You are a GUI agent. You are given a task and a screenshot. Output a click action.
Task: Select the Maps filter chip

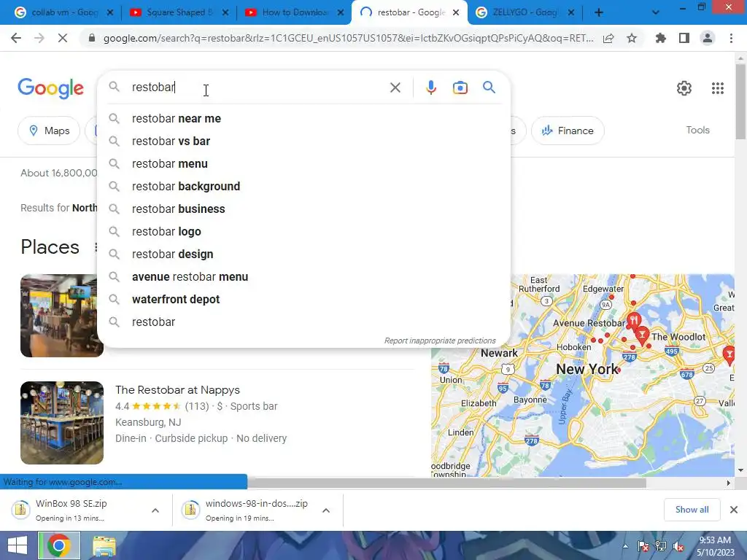coord(49,131)
